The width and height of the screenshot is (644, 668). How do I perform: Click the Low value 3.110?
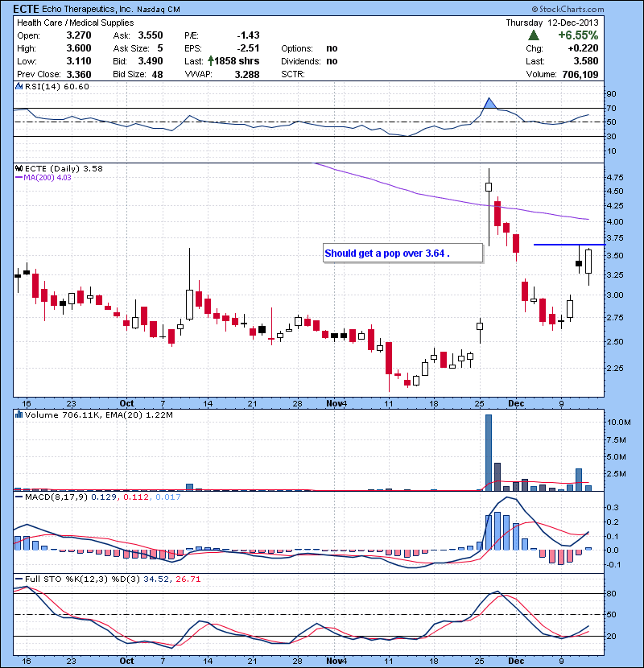click(x=79, y=61)
